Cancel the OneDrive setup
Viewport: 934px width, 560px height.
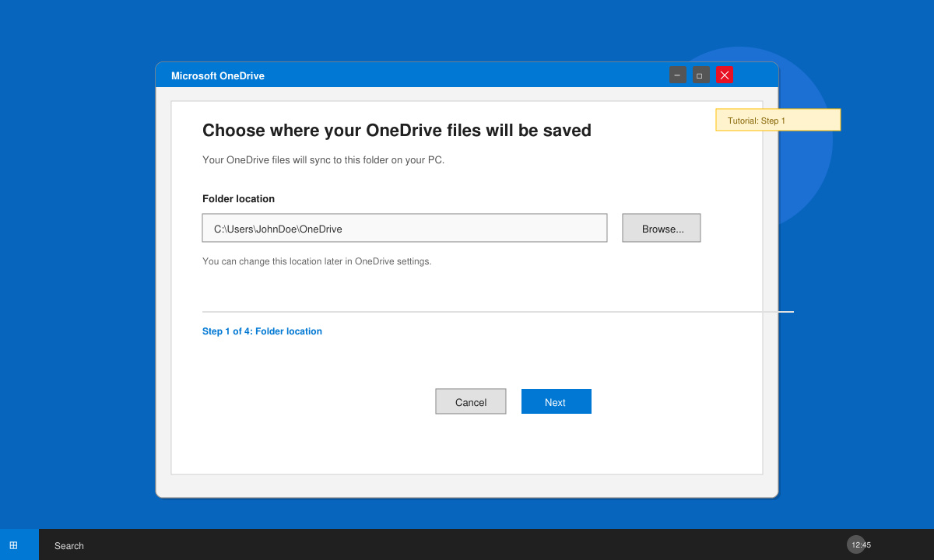(471, 401)
